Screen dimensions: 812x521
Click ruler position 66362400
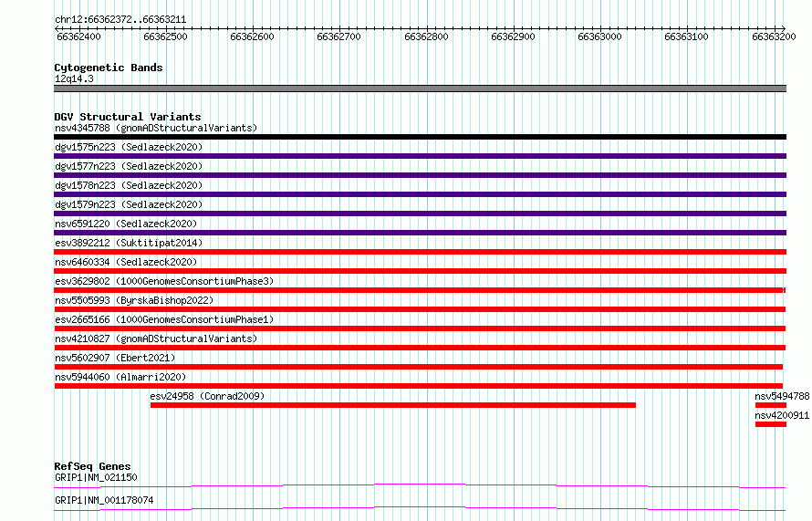click(78, 36)
